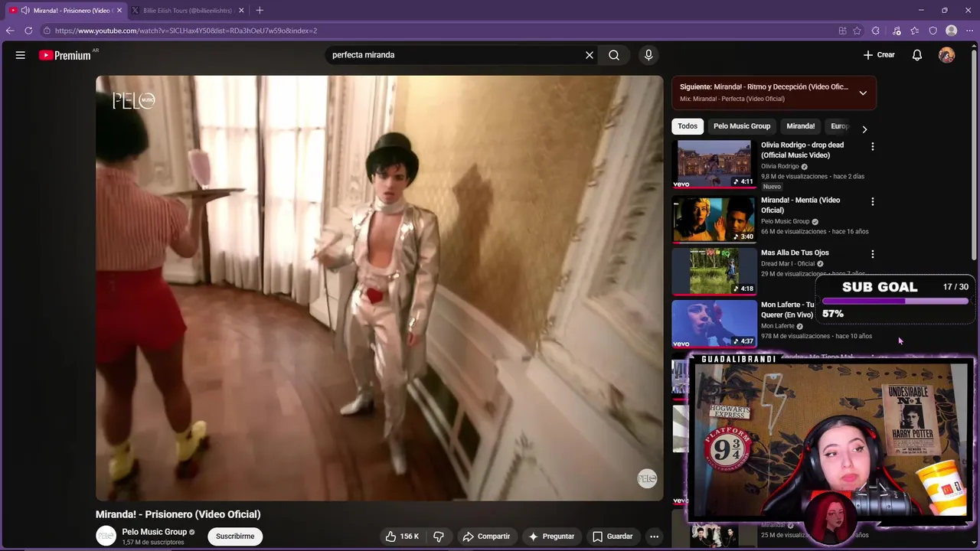Screen dimensions: 980x551
Task: Add page to favorites with the star
Action: pos(857,31)
